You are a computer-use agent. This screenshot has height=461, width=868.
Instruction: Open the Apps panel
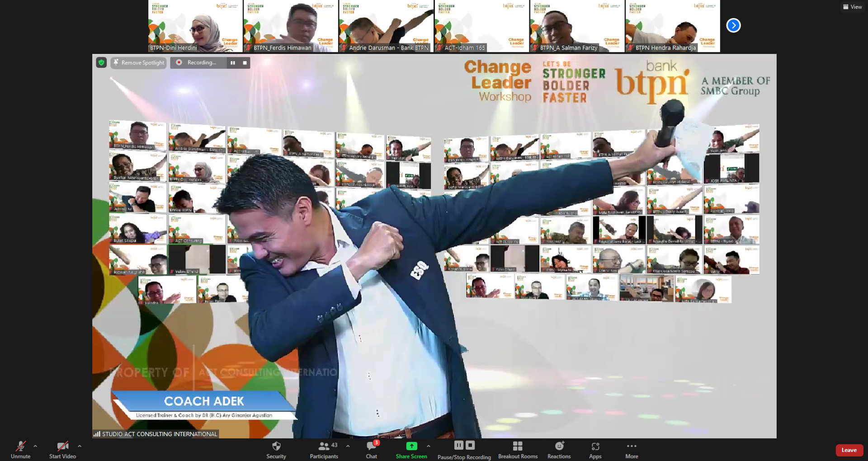click(595, 449)
